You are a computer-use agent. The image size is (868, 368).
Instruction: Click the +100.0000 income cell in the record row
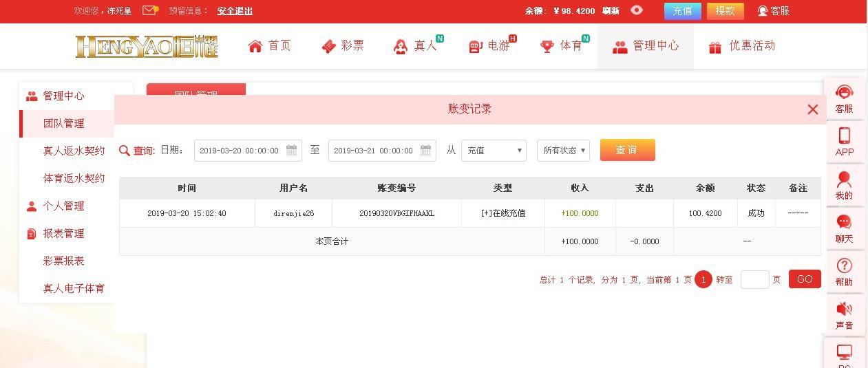pyautogui.click(x=580, y=213)
